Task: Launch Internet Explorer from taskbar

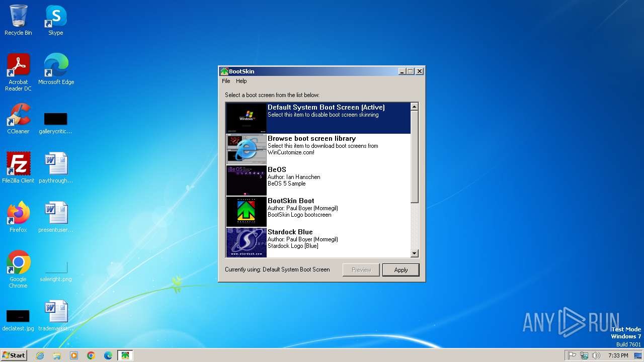Action: [x=40, y=355]
